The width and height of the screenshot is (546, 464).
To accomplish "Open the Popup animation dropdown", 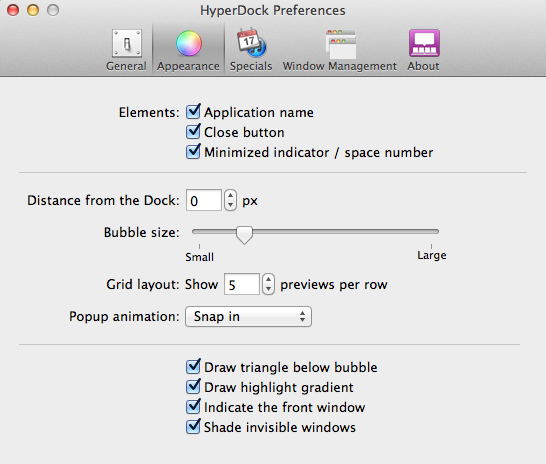I will [x=248, y=316].
